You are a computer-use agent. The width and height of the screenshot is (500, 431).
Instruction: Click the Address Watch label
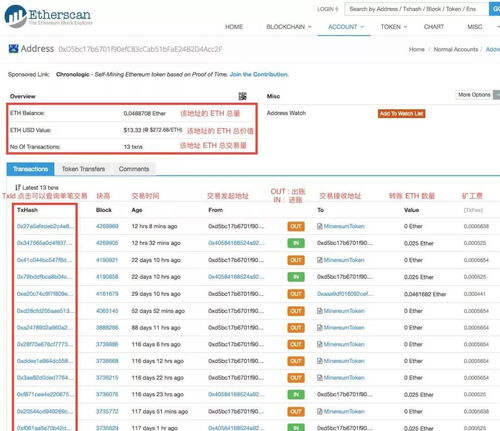click(286, 113)
